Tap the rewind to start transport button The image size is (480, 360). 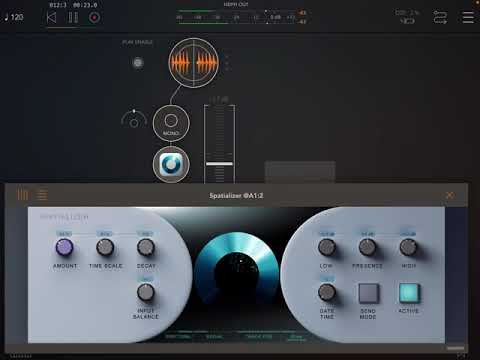pos(52,17)
